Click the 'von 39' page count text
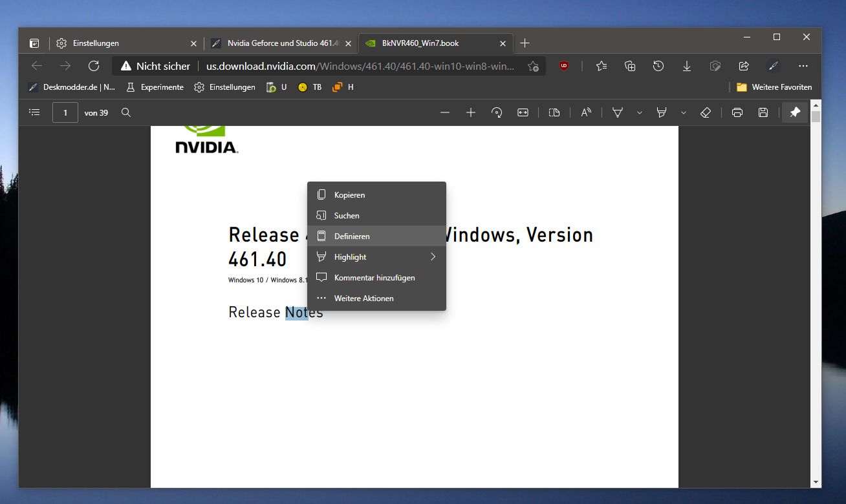The width and height of the screenshot is (846, 504). point(96,113)
